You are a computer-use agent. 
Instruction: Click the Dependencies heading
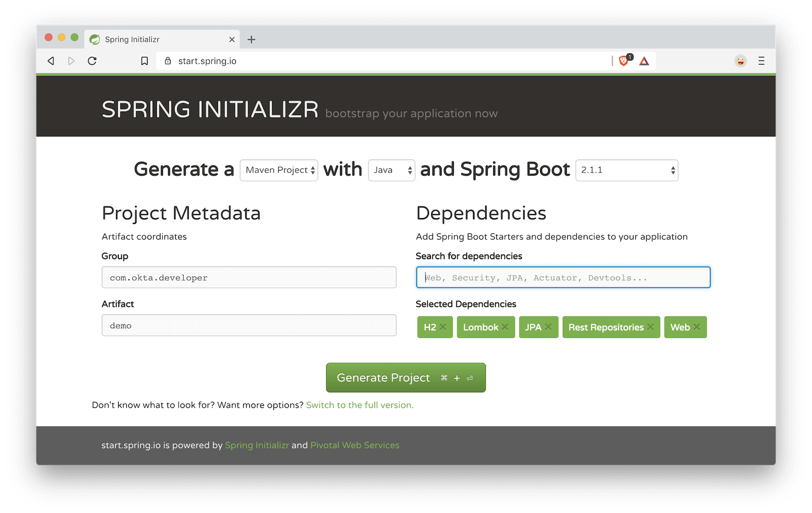click(481, 213)
